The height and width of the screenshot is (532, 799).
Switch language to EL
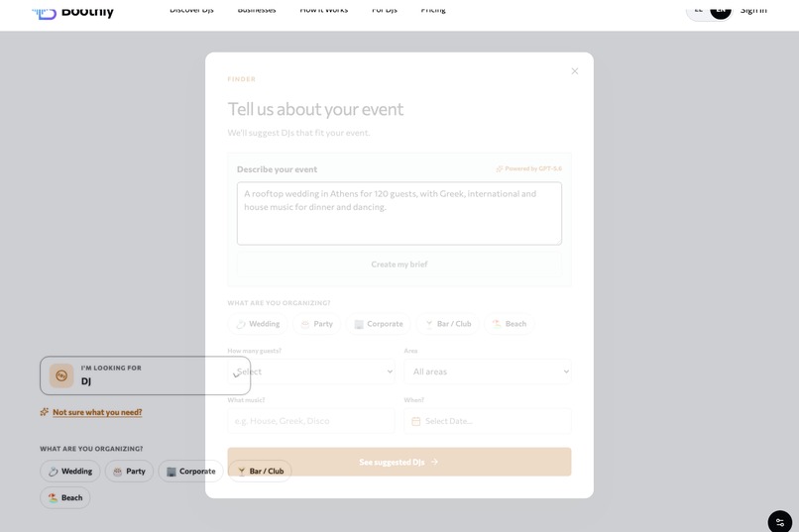point(699,10)
